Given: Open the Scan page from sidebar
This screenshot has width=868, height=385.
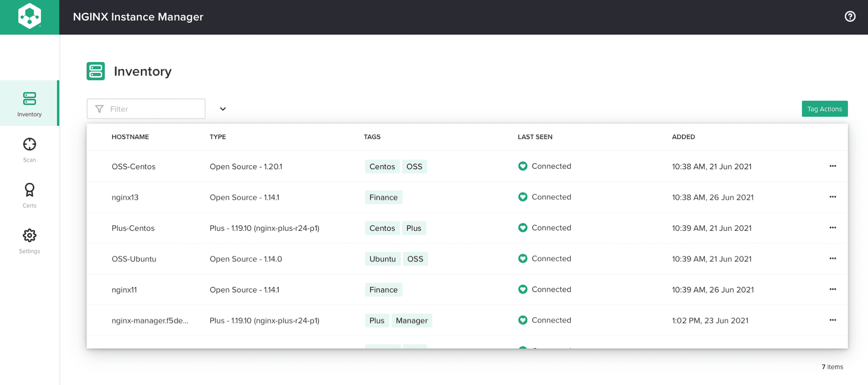Looking at the screenshot, I should click(x=29, y=150).
